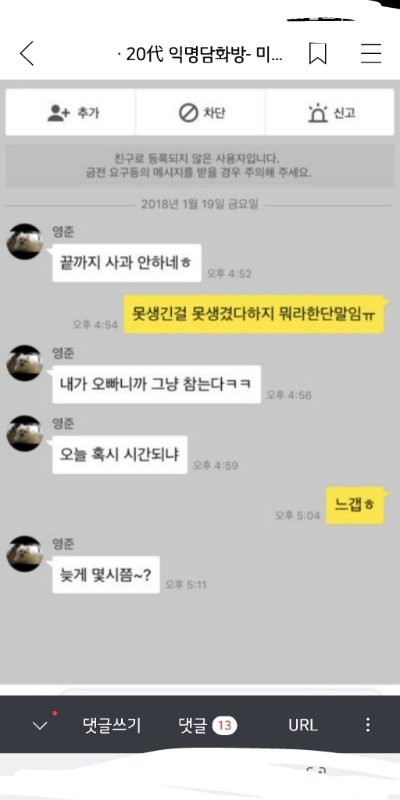Screen dimensions: 400x800
Task: Tap the profile picture beside 늦게 몇시쯤
Action: (x=24, y=554)
